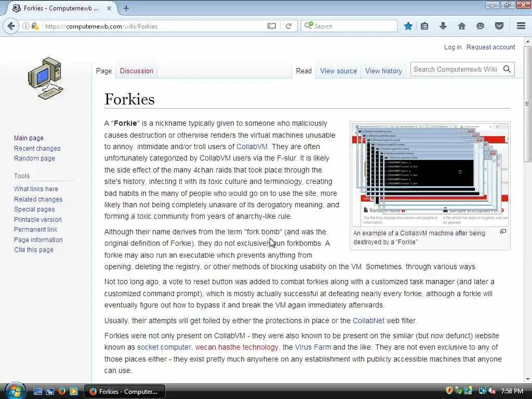The image size is (532, 399).
Task: Open Page information link
Action: 38,240
